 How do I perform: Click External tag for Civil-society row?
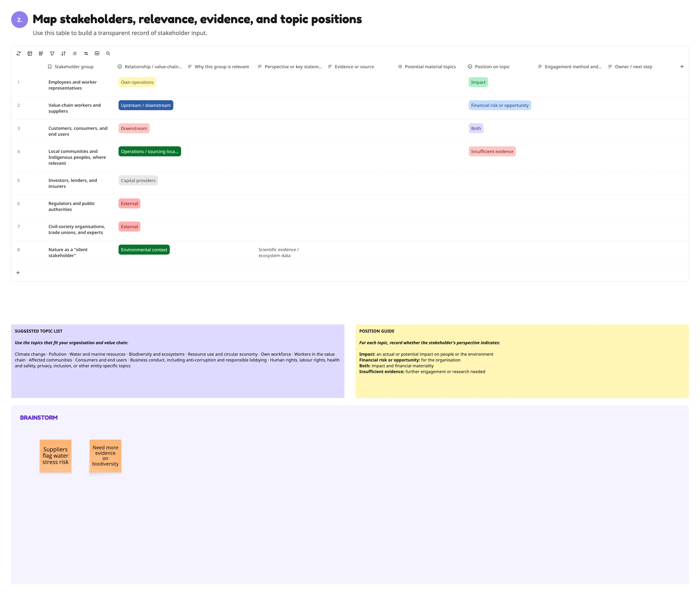tap(129, 227)
